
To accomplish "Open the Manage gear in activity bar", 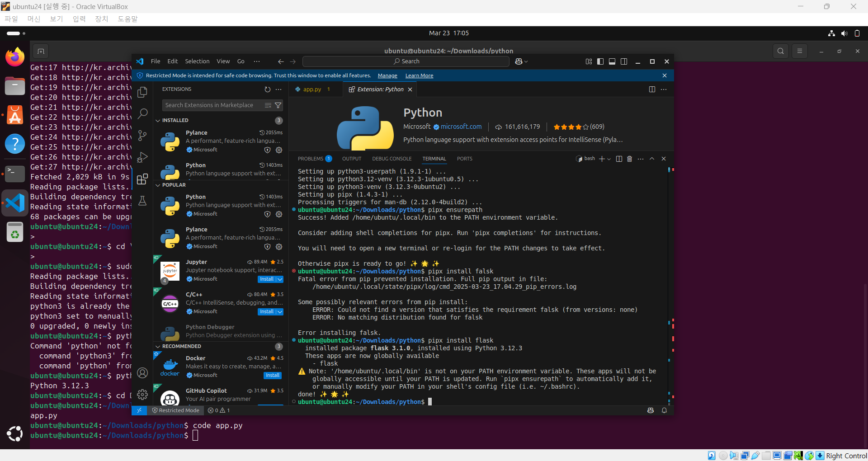I will [x=142, y=395].
